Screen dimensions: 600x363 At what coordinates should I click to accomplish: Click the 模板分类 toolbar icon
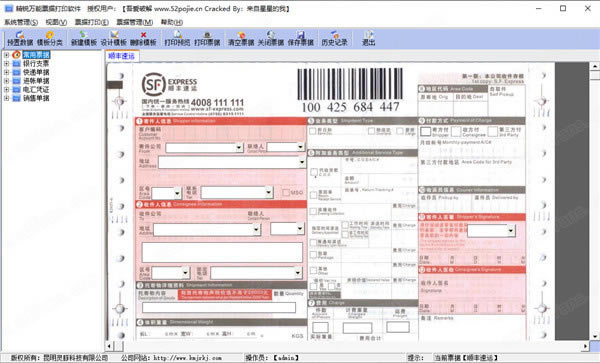tap(50, 39)
